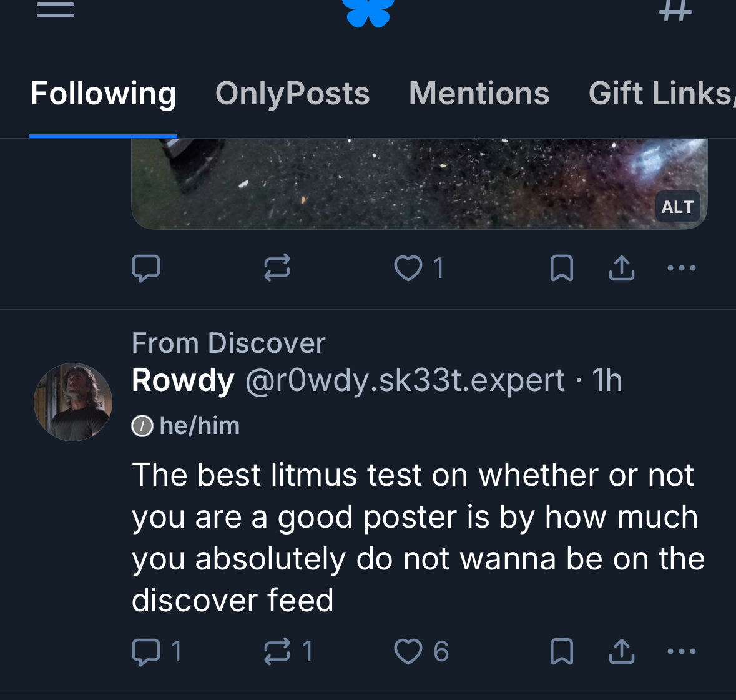Open more options on Rowdy's post
Image resolution: width=736 pixels, height=700 pixels.
[x=681, y=651]
